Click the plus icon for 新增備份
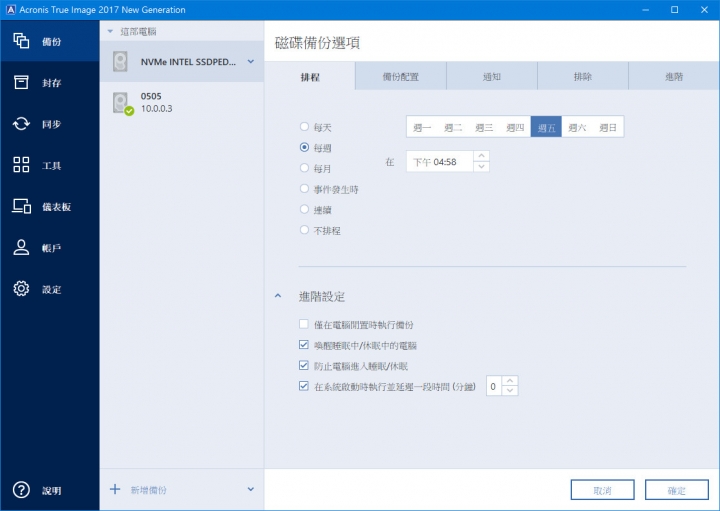Screen dimensions: 720x511 pos(115,489)
